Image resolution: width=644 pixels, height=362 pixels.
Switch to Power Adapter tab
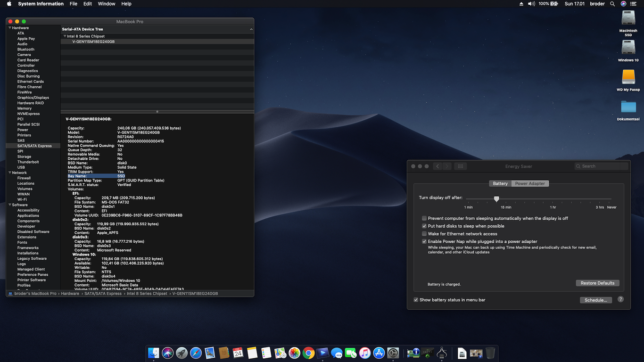530,184
